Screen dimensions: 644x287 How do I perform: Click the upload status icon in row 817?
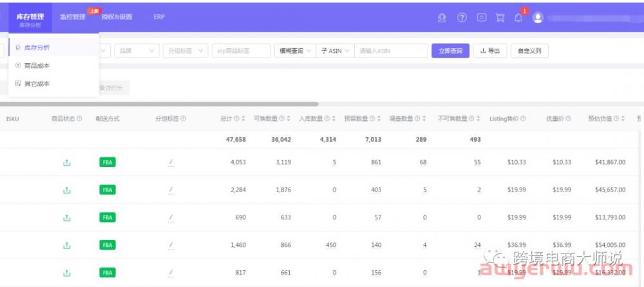click(66, 273)
